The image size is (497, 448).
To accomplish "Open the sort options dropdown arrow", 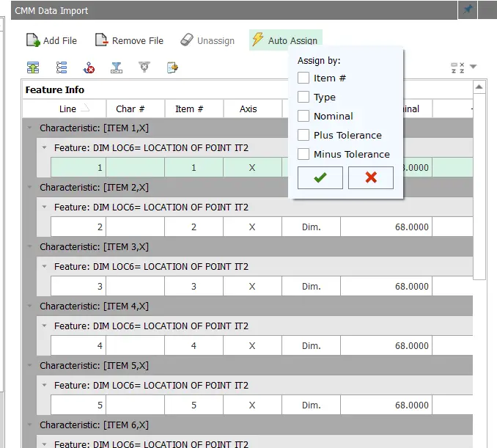I will point(474,67).
